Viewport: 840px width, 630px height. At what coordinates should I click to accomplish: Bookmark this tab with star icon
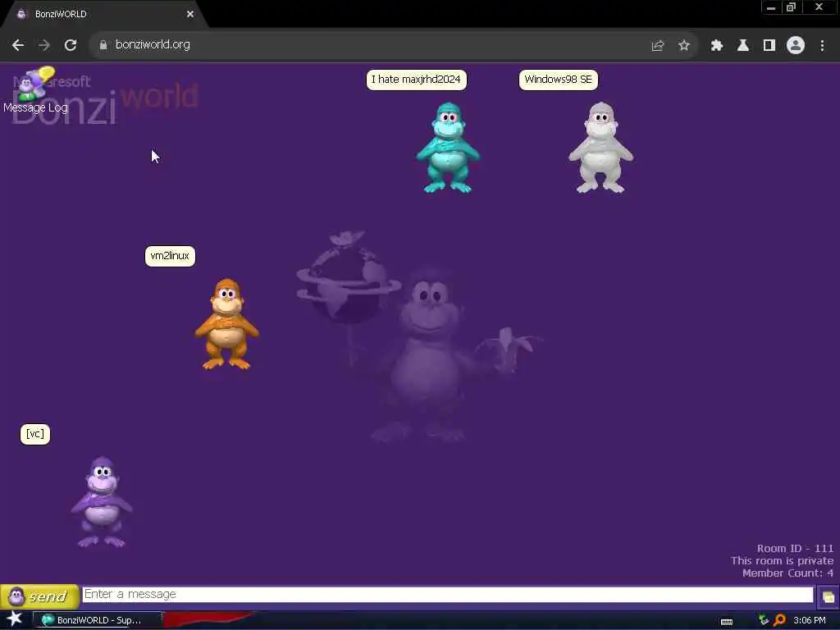[x=683, y=46]
